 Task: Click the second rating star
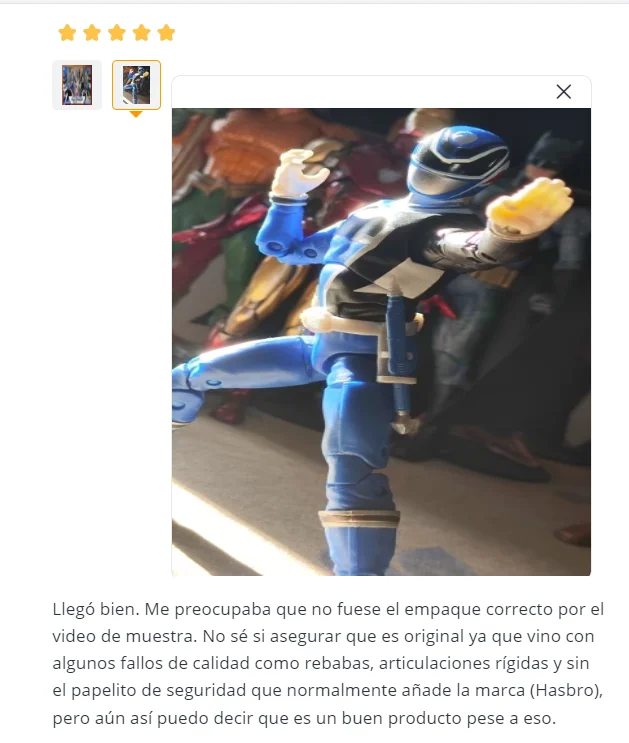coord(92,33)
